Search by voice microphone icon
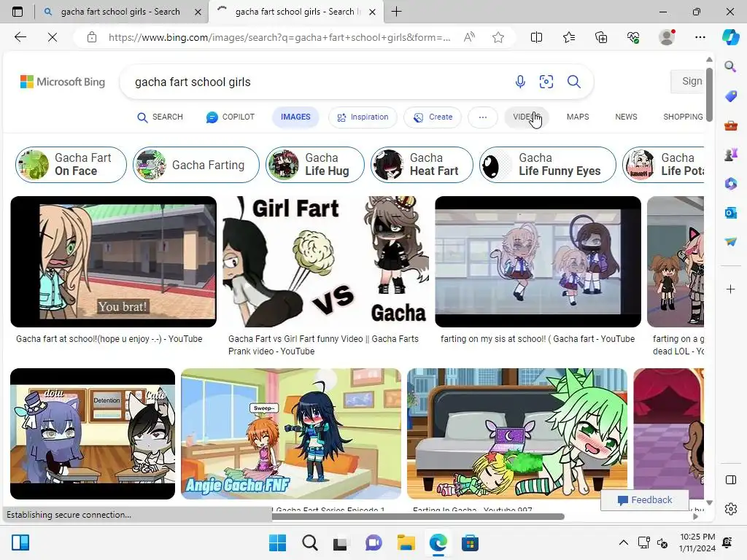Screen dimensions: 747x560 click(520, 82)
